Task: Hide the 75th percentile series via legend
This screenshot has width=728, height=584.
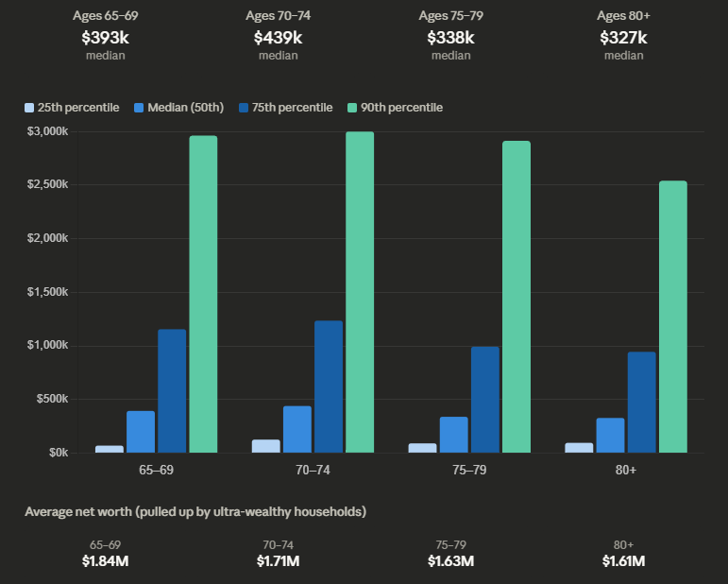Action: pyautogui.click(x=287, y=108)
